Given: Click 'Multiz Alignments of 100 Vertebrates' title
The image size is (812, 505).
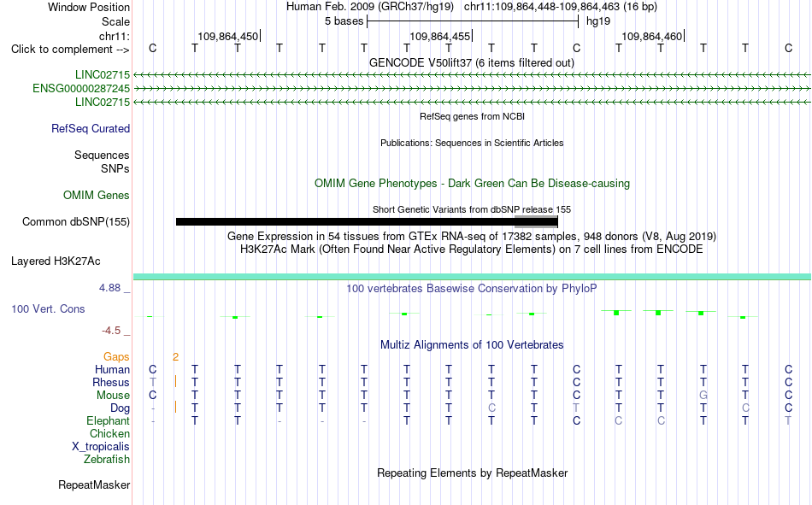Looking at the screenshot, I should [x=472, y=345].
